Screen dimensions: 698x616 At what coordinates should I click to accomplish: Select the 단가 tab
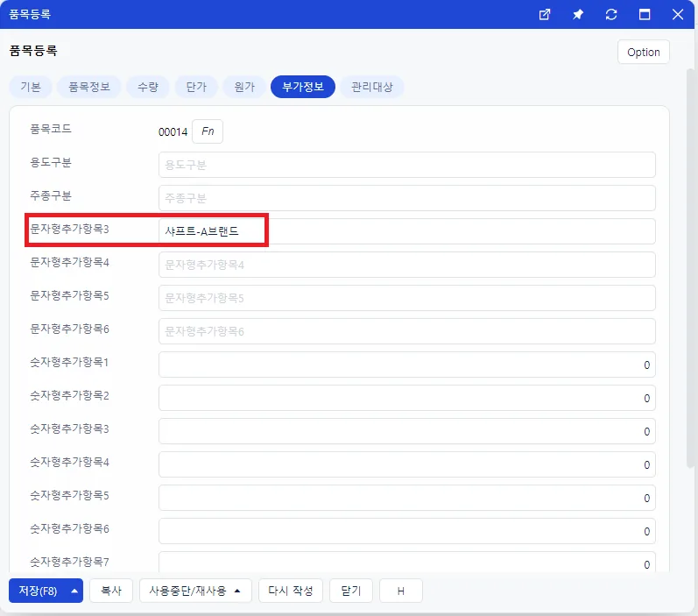196,87
